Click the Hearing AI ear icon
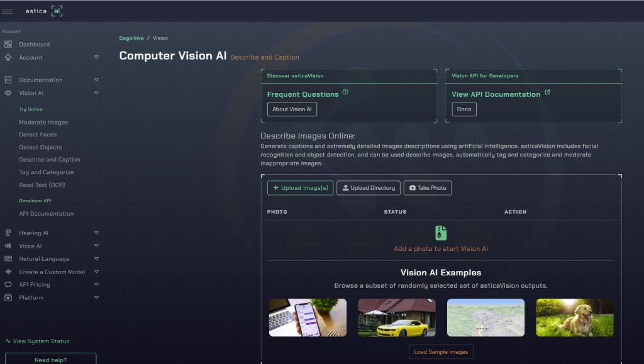The image size is (644, 364). pos(8,233)
